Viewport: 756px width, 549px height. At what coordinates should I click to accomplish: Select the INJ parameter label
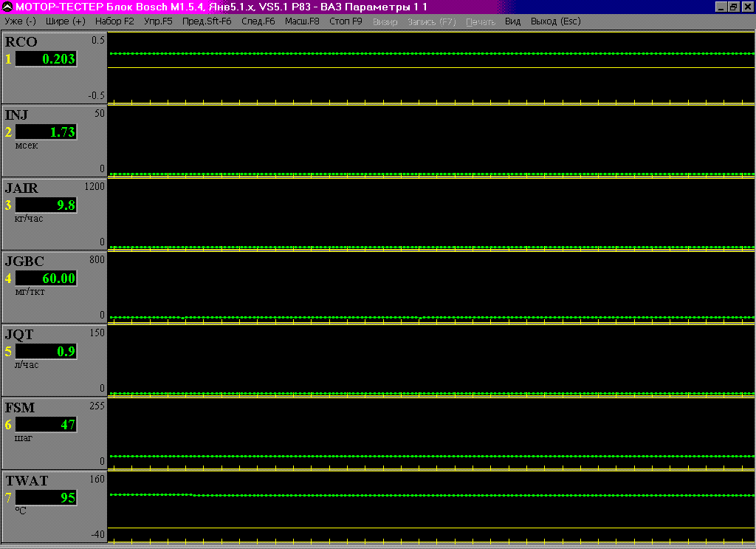click(x=16, y=115)
